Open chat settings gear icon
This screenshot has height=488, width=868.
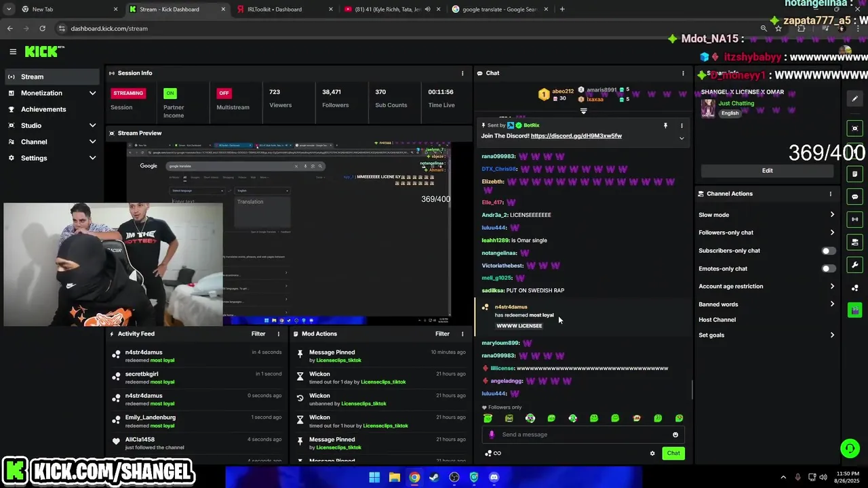(x=652, y=453)
